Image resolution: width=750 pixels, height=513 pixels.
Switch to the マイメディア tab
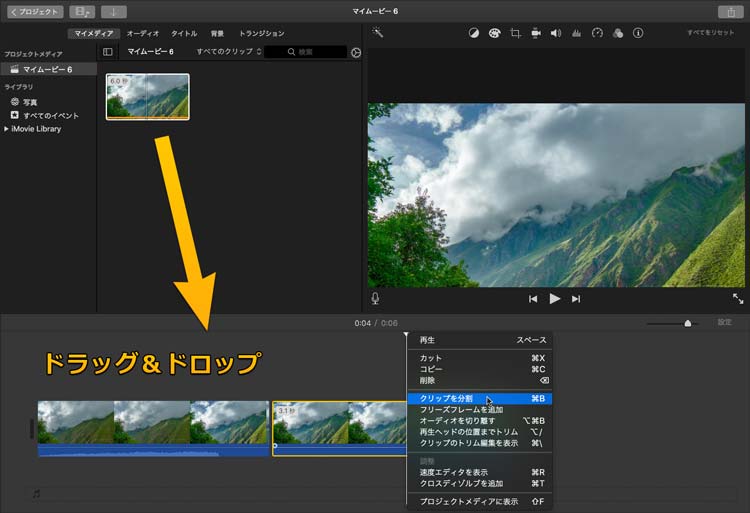[x=94, y=33]
